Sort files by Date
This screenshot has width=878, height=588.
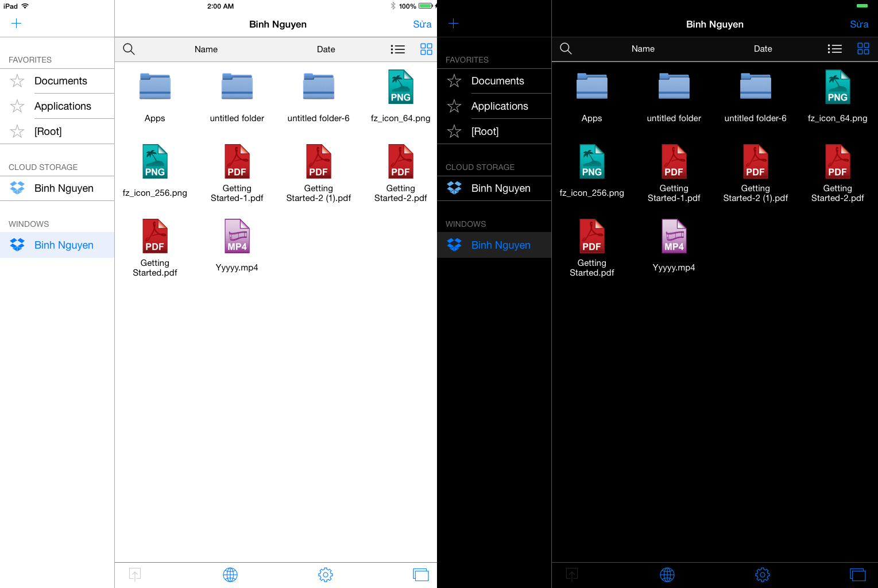tap(326, 49)
